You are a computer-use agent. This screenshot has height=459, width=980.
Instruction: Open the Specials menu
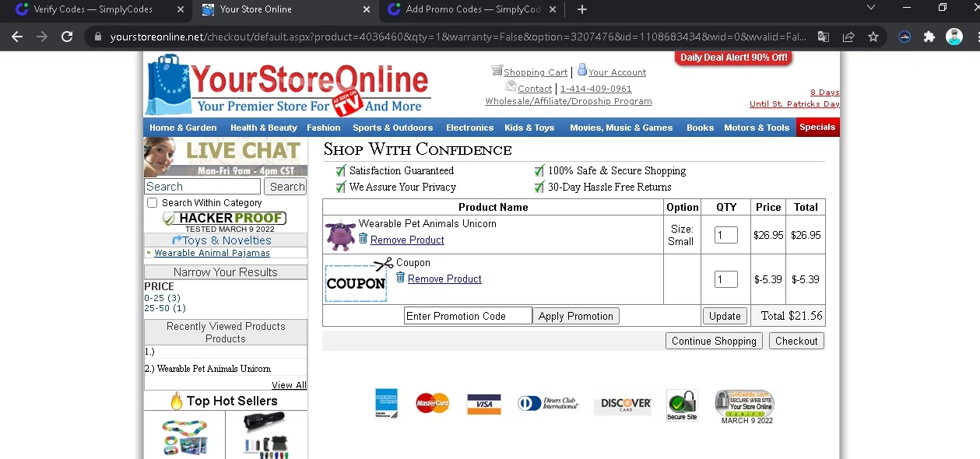(817, 128)
